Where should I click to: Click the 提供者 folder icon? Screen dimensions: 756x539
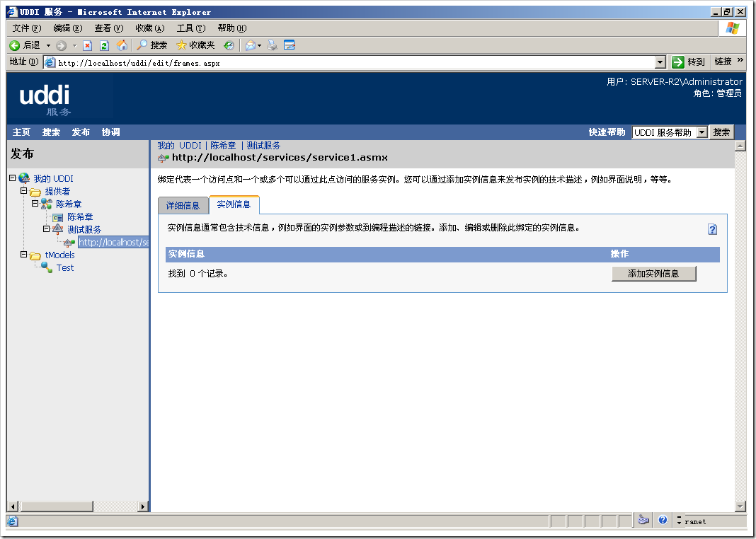35,192
